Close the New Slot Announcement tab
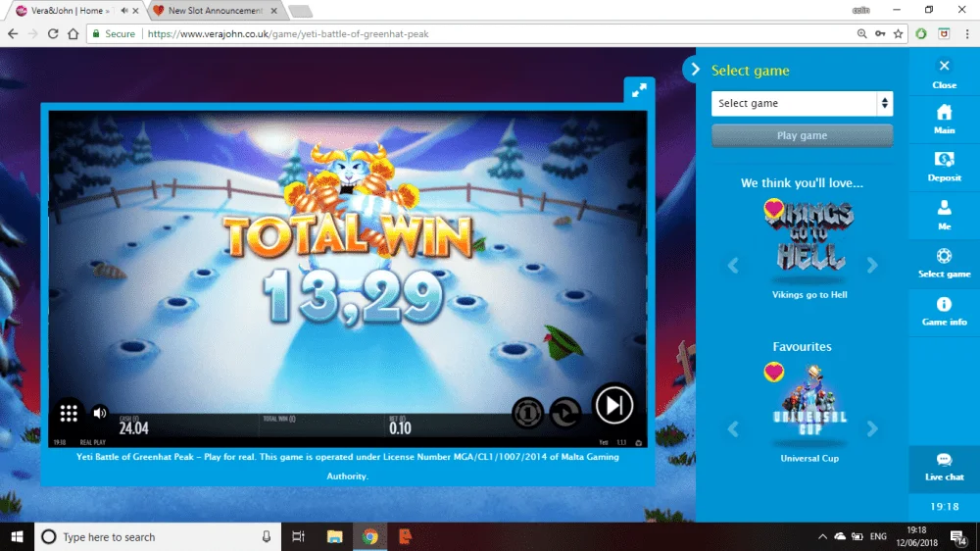Image resolution: width=980 pixels, height=551 pixels. (x=273, y=11)
